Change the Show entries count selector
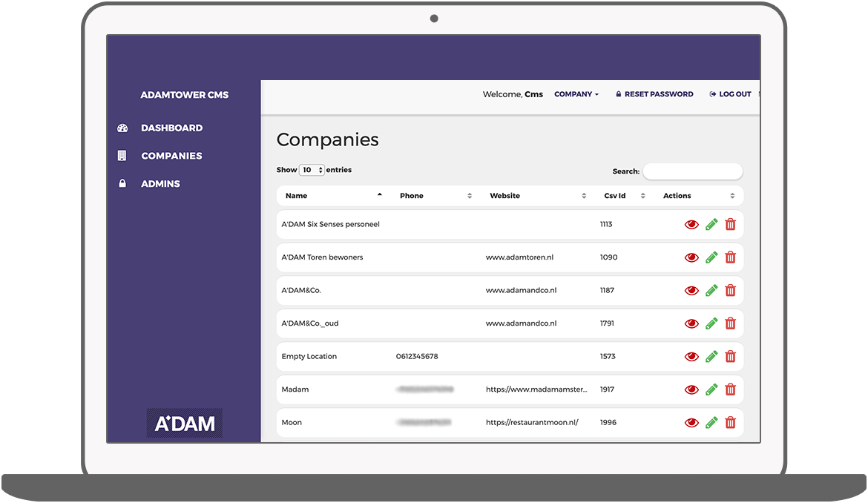868x503 pixels. tap(312, 170)
